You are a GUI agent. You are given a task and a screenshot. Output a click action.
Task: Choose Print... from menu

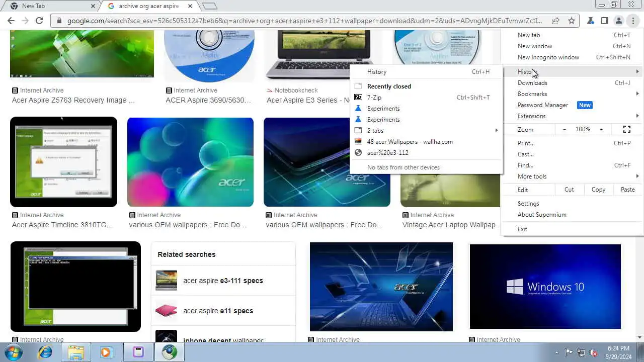click(x=572, y=143)
